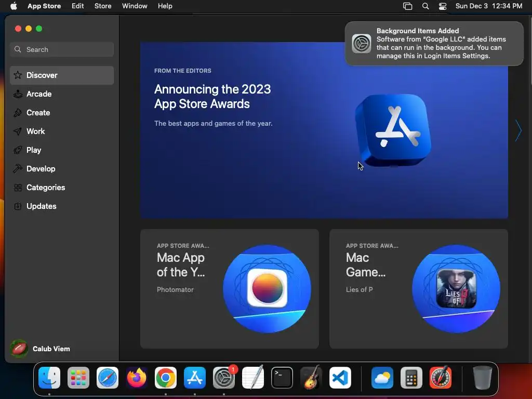
Task: Click the Categories grid icon
Action: 18,187
